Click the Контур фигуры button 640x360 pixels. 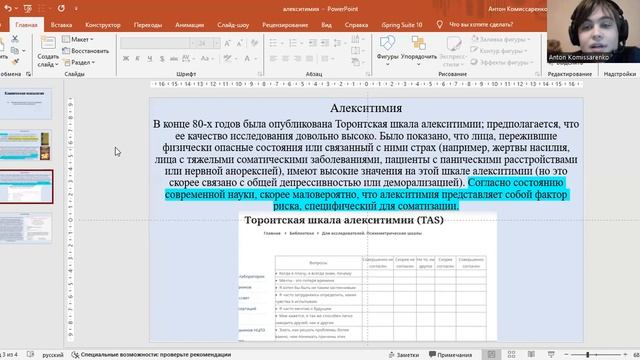(499, 51)
